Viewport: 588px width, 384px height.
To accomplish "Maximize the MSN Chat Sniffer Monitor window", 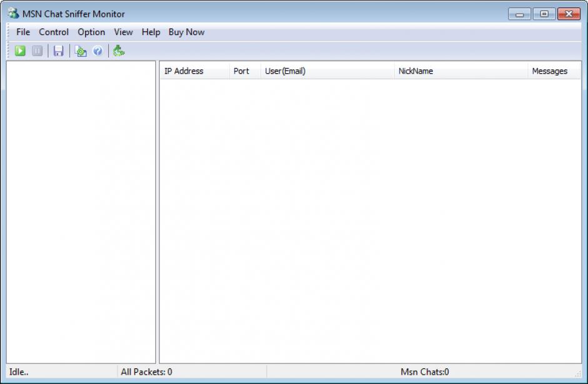I will (x=544, y=14).
